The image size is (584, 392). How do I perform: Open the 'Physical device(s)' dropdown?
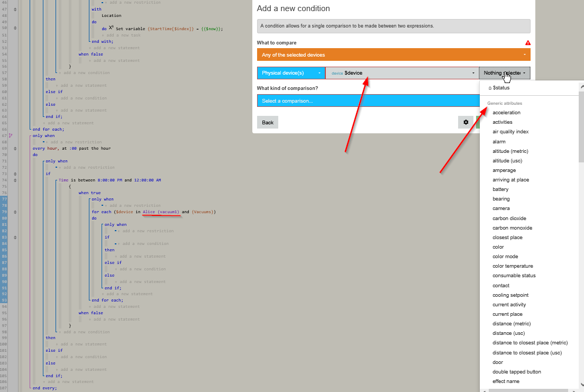pos(291,73)
